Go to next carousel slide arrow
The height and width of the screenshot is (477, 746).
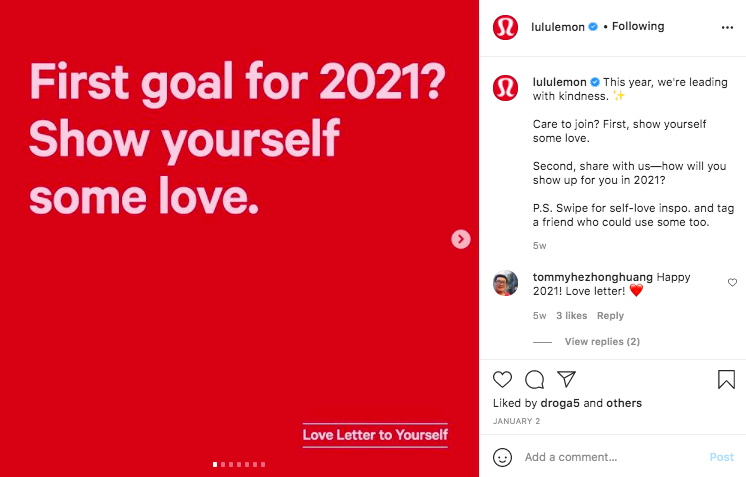[461, 239]
